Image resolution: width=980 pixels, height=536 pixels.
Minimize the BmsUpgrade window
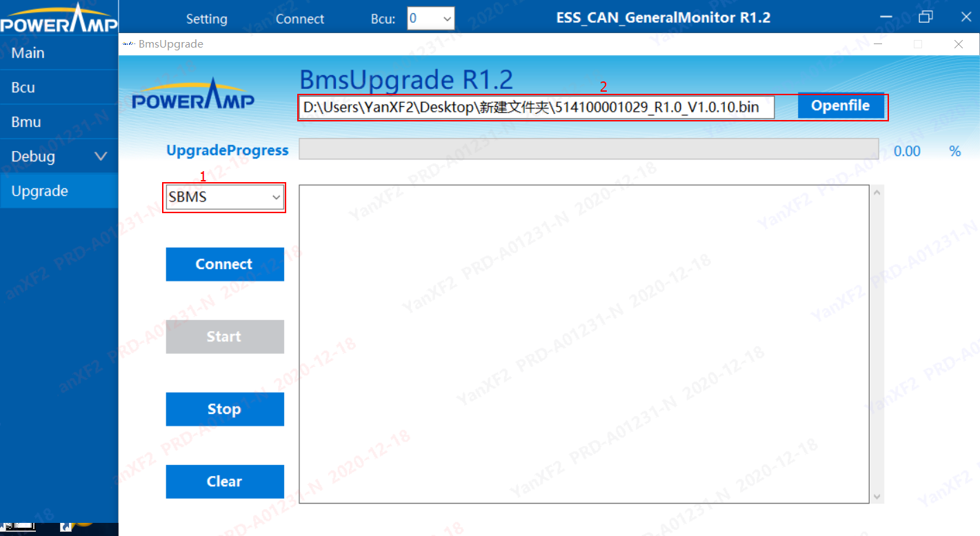[878, 44]
